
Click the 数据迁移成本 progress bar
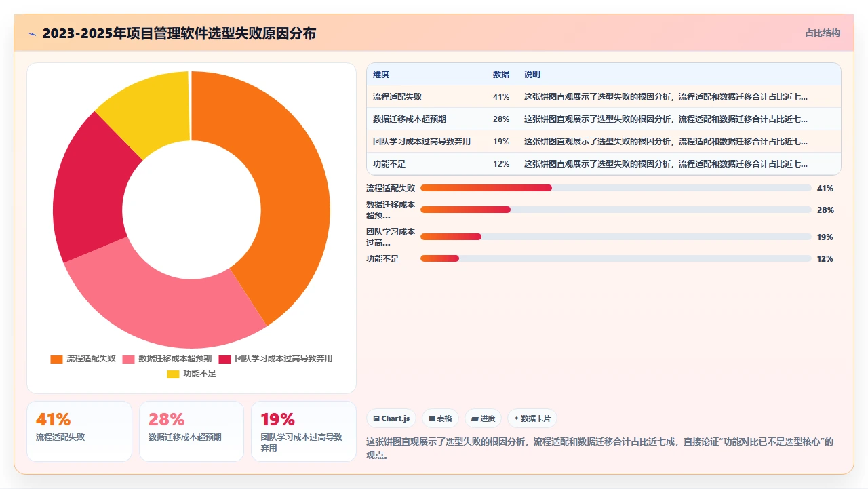616,210
